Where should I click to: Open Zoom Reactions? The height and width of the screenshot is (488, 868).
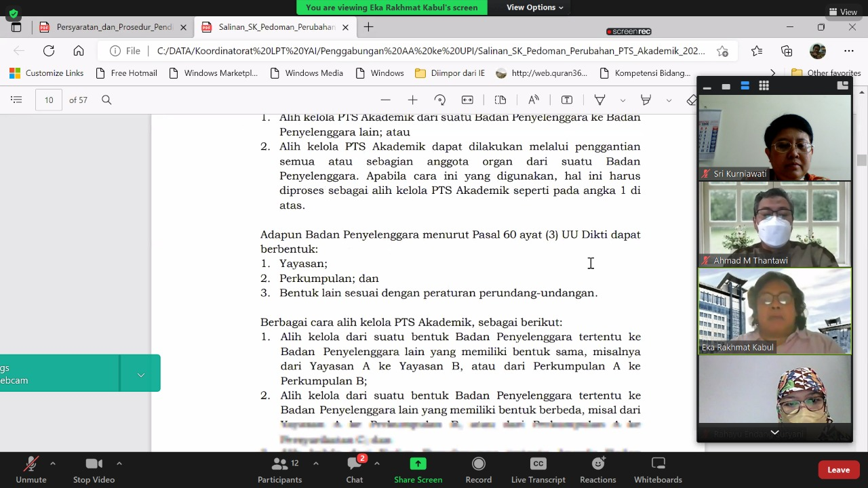pyautogui.click(x=598, y=470)
